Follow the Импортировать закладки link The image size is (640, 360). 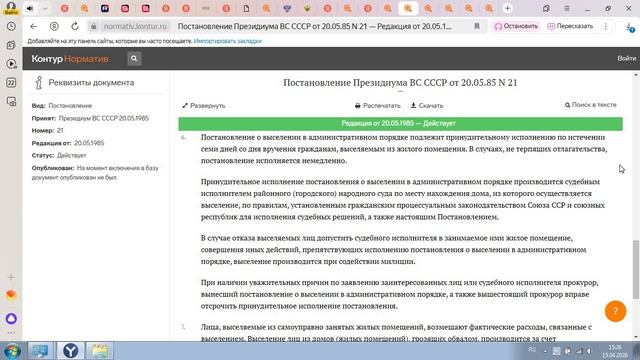[x=228, y=41]
